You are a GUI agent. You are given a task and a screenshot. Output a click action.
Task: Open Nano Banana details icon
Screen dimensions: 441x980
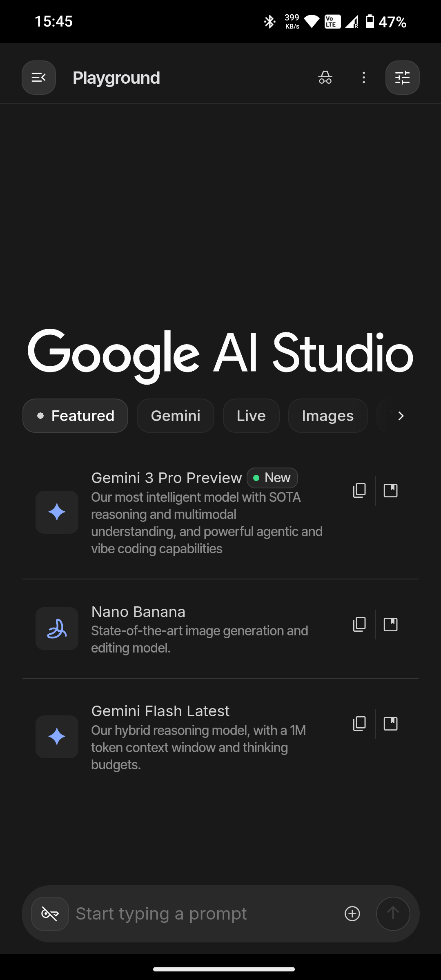(x=391, y=624)
